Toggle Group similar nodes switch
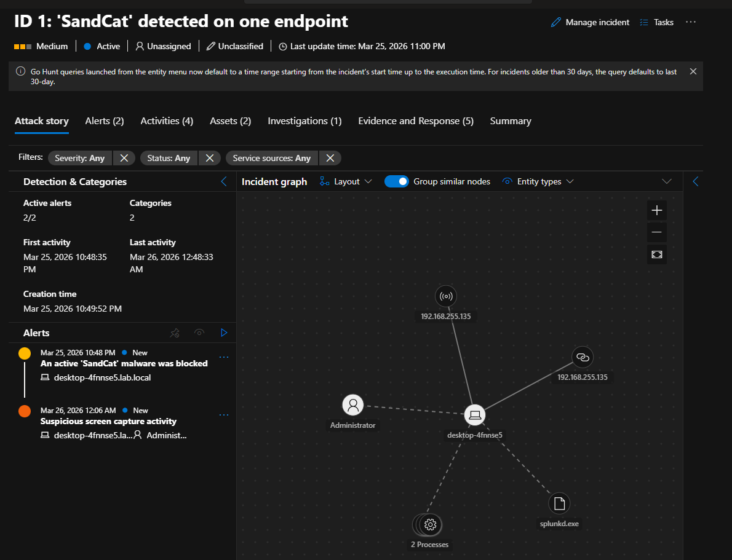732x560 pixels. [396, 181]
